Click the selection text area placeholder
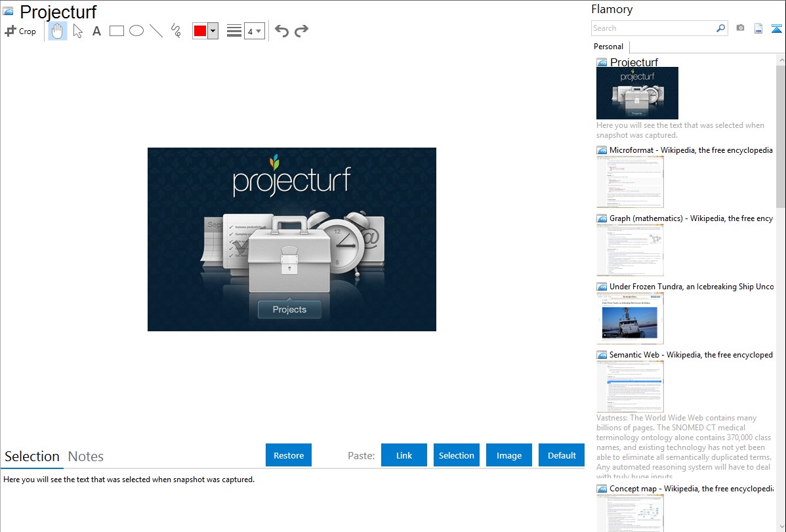 [x=129, y=480]
